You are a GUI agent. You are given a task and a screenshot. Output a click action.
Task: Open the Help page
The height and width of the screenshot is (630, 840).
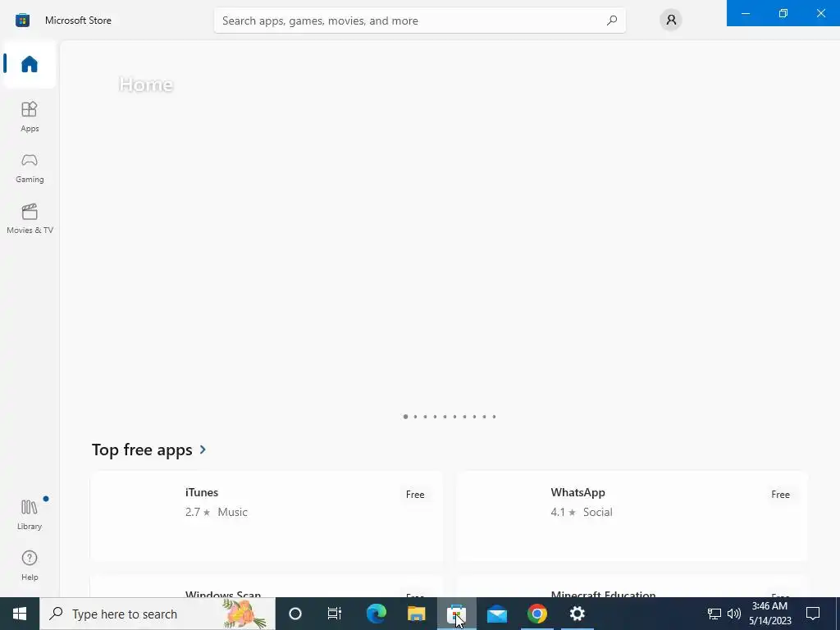(30, 566)
